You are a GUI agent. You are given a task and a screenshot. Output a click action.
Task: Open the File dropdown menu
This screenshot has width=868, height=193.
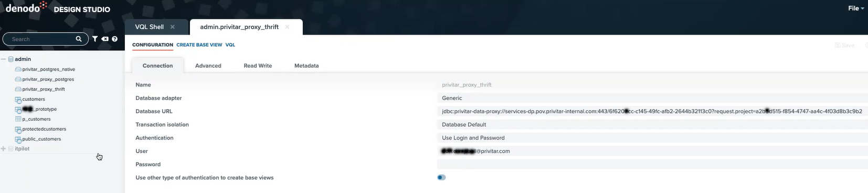[856, 8]
